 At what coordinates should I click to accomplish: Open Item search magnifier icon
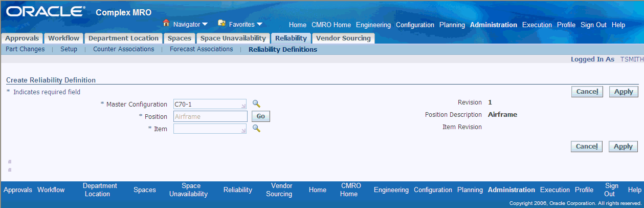tap(256, 129)
